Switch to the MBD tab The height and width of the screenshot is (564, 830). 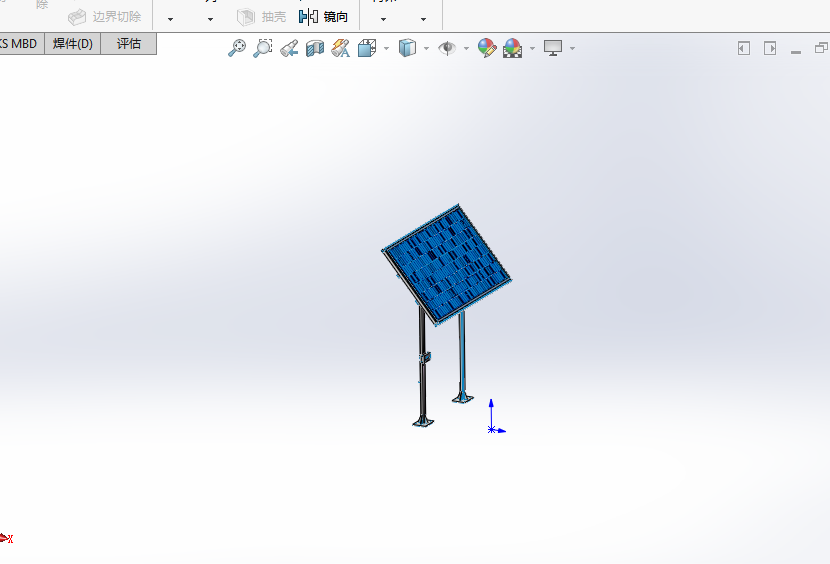(21, 43)
